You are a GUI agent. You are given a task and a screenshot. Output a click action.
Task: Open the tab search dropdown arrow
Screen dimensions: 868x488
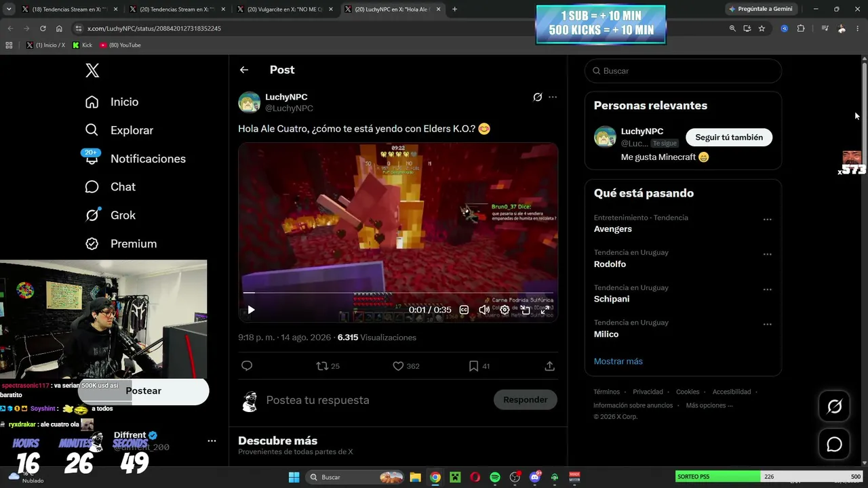pos(9,9)
